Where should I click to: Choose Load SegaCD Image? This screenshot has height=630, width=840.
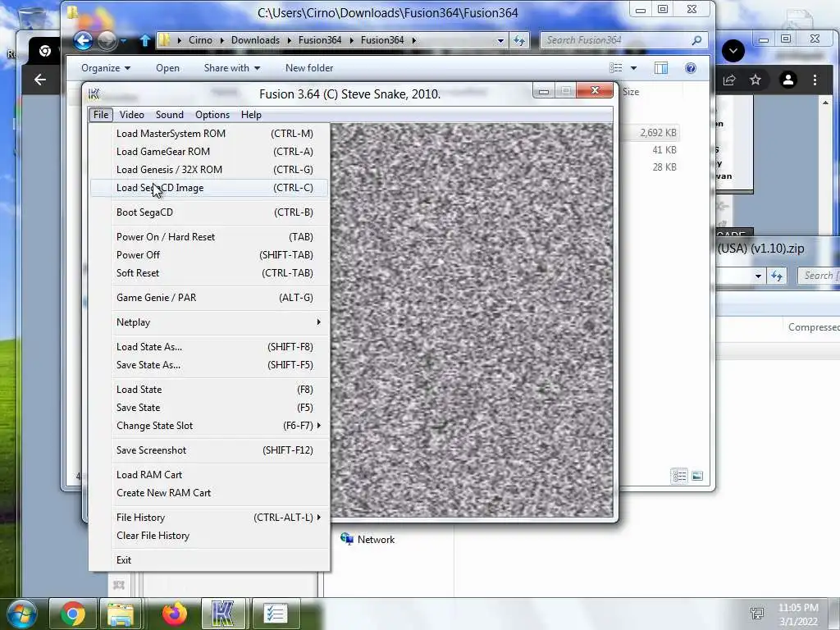209,188
